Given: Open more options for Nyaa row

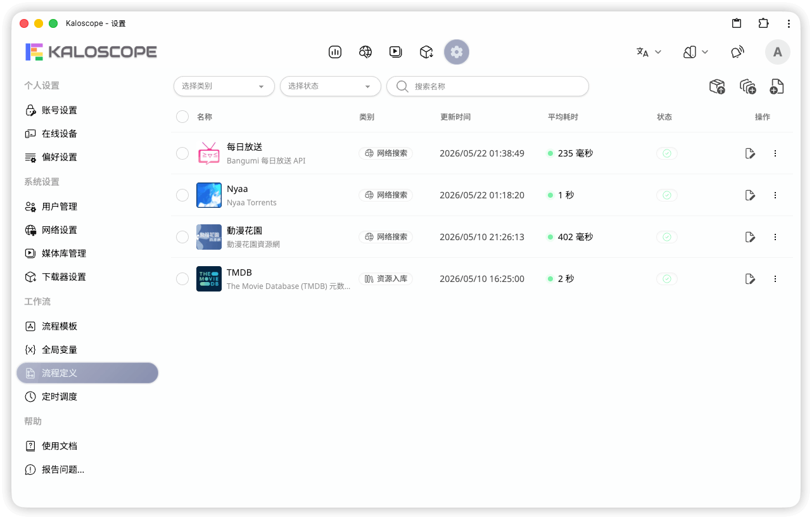Looking at the screenshot, I should (775, 195).
